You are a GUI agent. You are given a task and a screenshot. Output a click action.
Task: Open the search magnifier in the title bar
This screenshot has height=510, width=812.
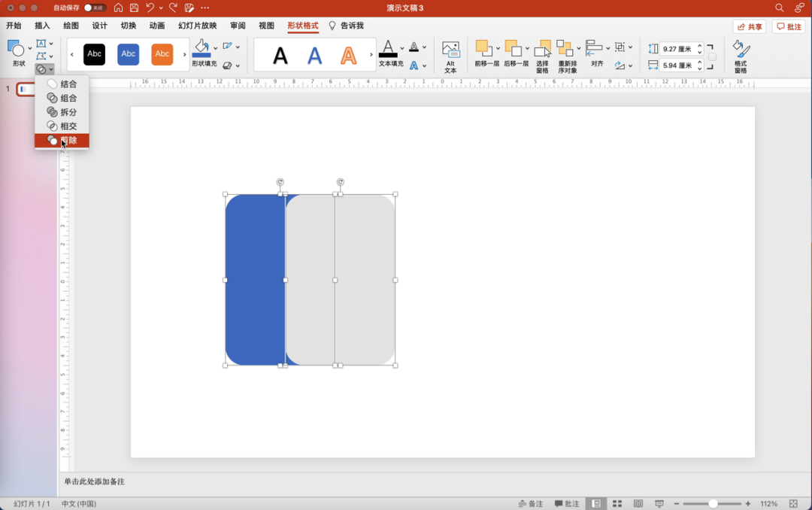[780, 8]
